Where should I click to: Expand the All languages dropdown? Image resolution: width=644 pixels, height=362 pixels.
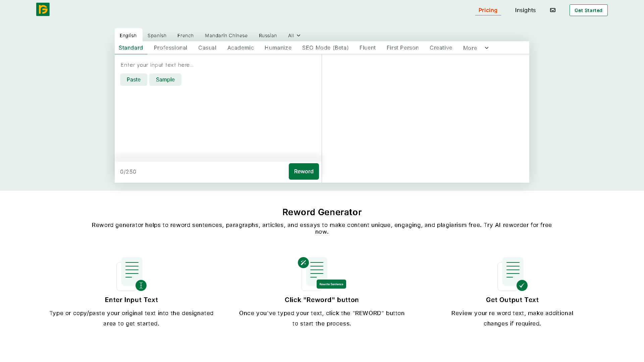(x=293, y=36)
